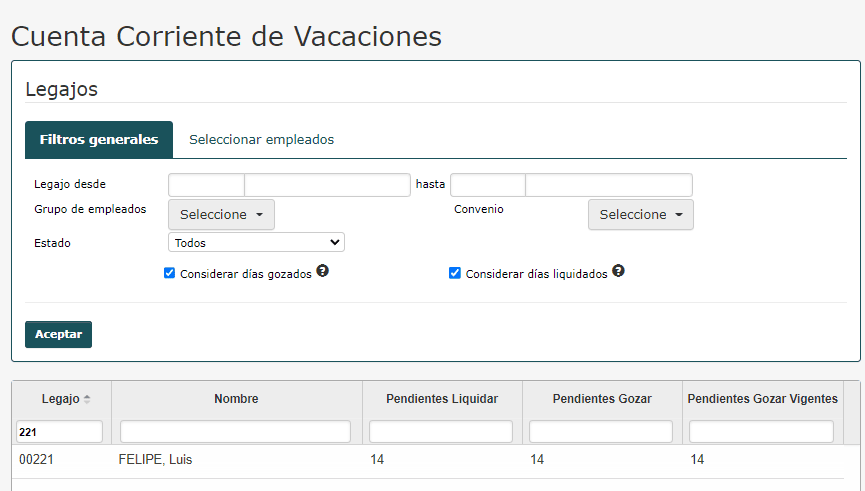Focus the Legajo desde code field
This screenshot has height=491, width=865.
click(x=206, y=185)
